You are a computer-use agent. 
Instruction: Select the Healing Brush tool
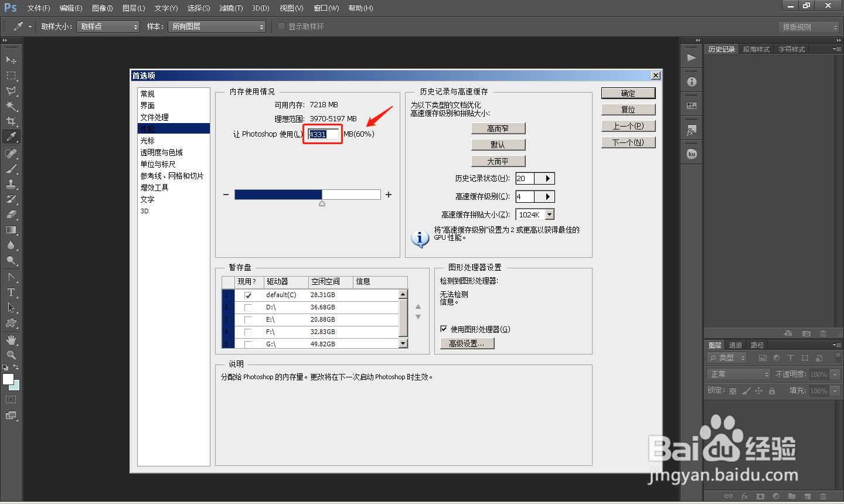(11, 154)
